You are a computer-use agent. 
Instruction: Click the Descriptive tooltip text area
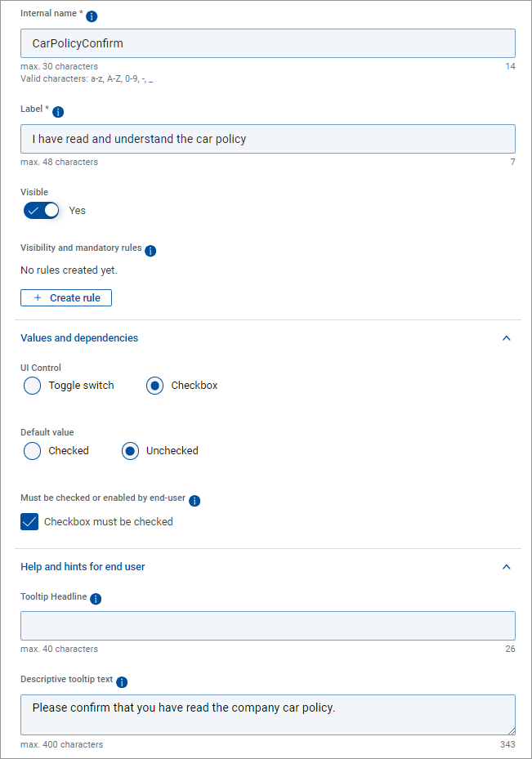(267, 715)
